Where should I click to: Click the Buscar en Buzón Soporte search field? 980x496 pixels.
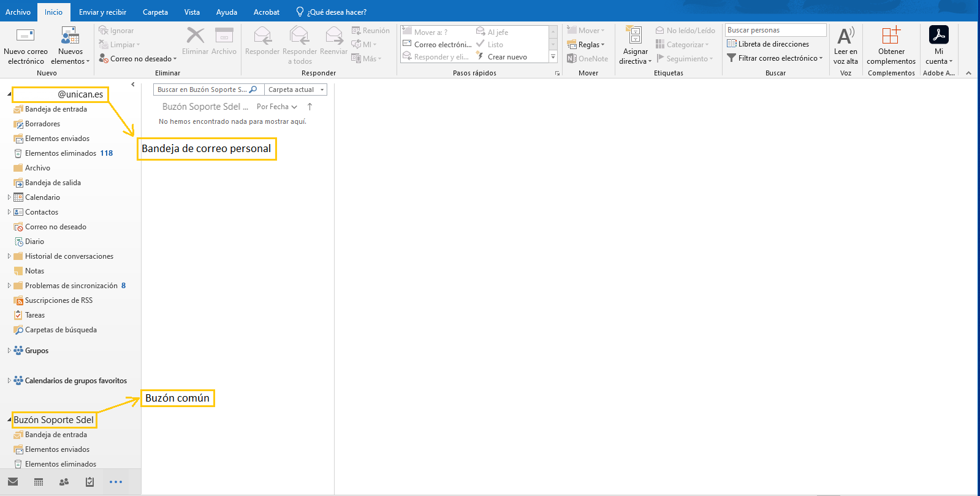tap(208, 90)
